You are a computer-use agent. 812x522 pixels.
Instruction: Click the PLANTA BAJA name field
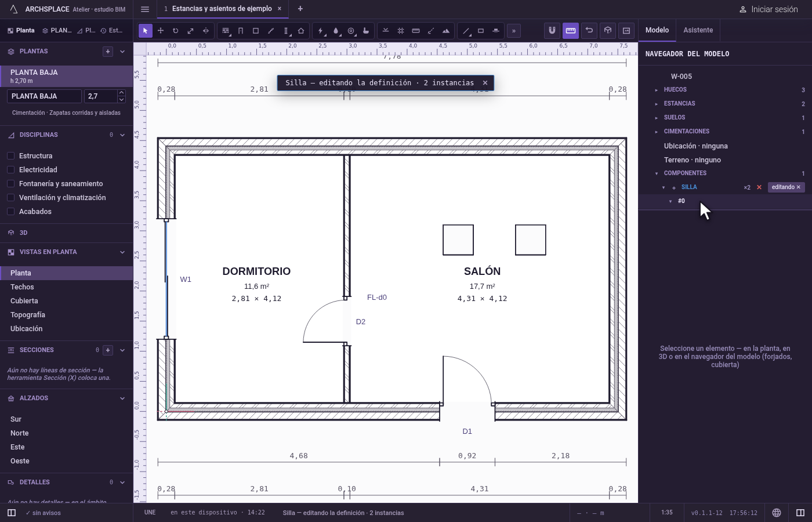[x=44, y=96]
